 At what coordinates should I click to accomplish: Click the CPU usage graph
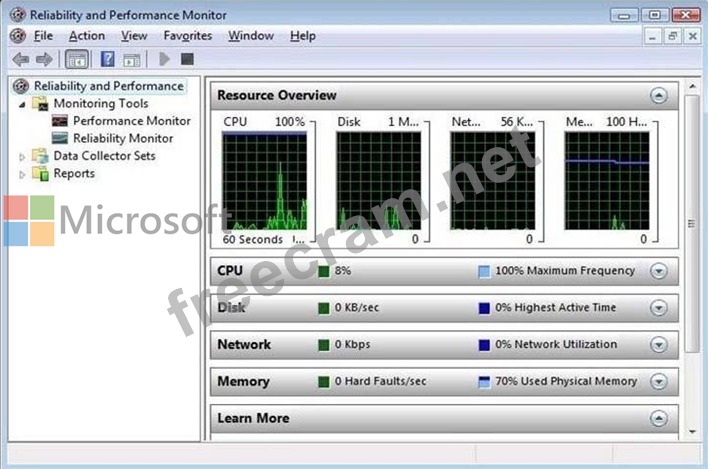coord(265,181)
